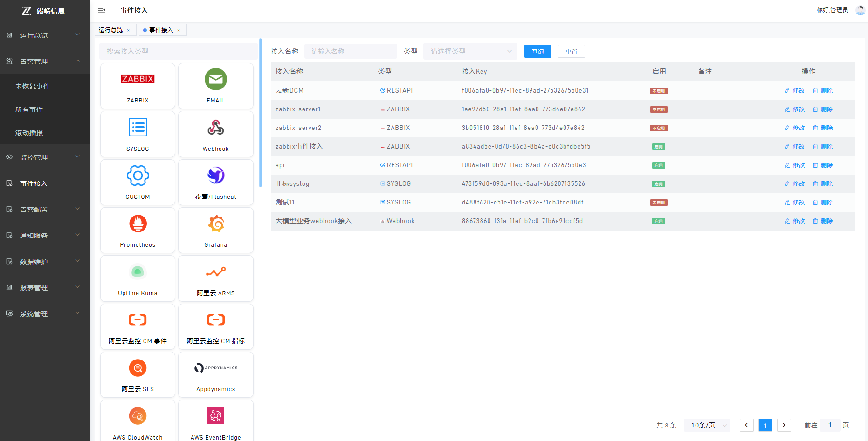Screen dimensions: 868x441
Task: Toggle the 不启用 status of zabbix-server2
Action: pyautogui.click(x=659, y=128)
